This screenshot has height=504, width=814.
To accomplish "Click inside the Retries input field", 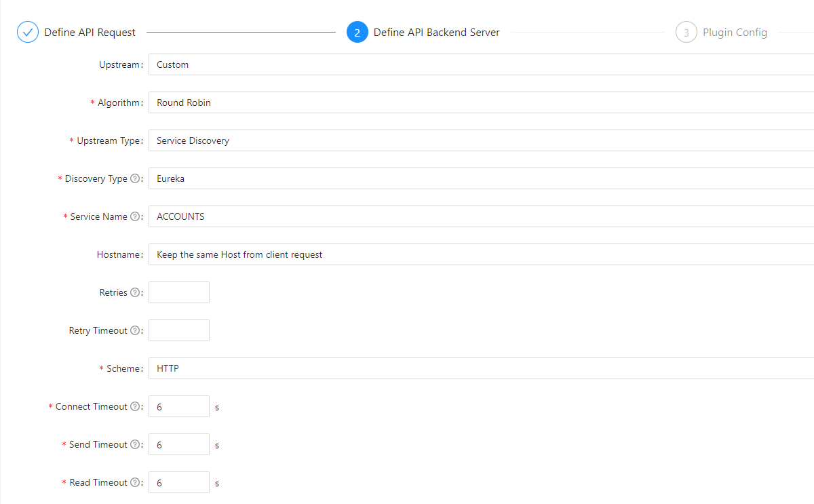I will click(178, 292).
